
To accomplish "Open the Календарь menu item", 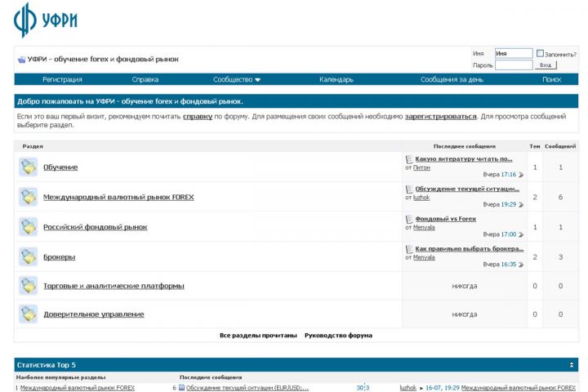I will coord(336,79).
